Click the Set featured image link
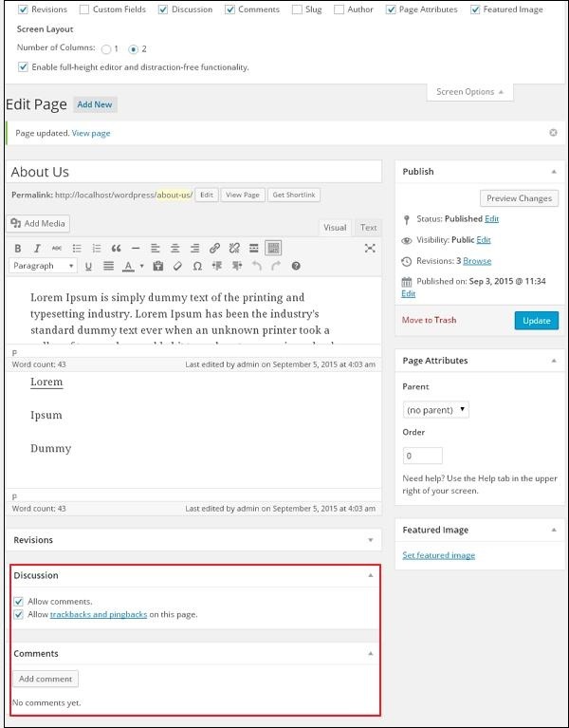This screenshot has height=728, width=569. pyautogui.click(x=438, y=555)
